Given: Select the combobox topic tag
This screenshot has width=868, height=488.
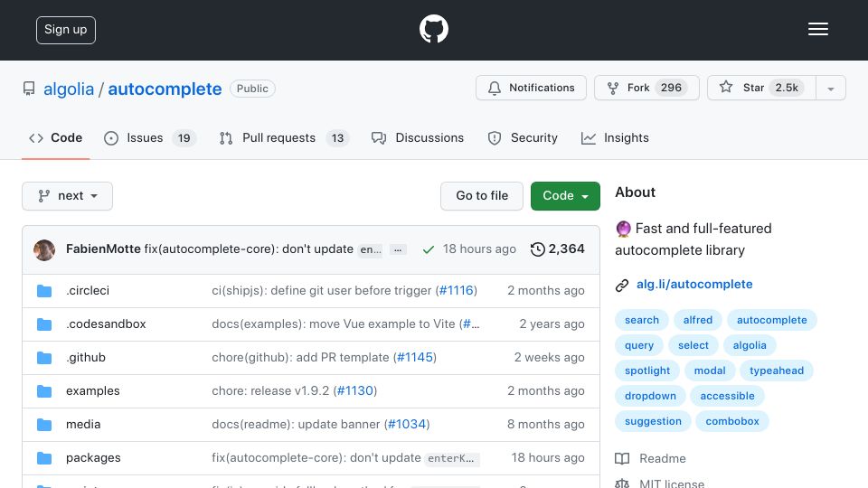Looking at the screenshot, I should click(732, 422).
